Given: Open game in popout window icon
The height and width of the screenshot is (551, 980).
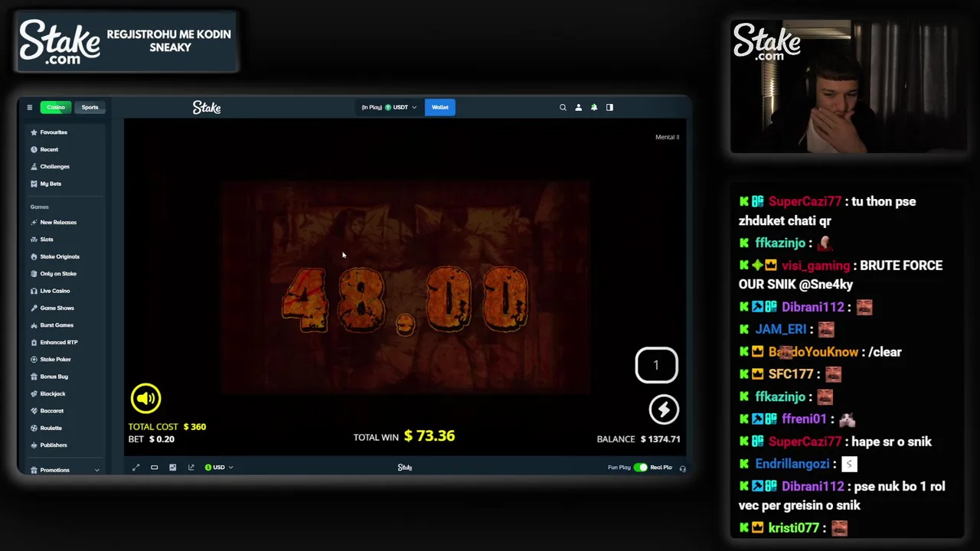Looking at the screenshot, I should coord(191,467).
